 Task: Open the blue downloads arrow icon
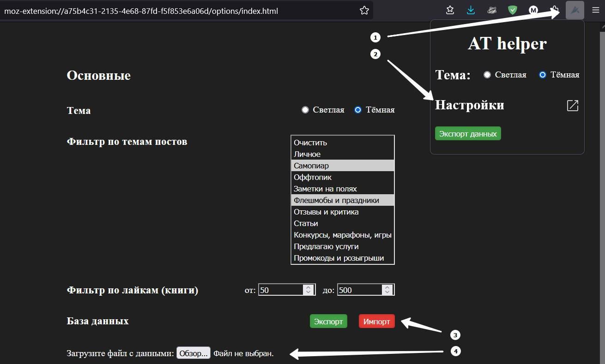click(x=471, y=10)
